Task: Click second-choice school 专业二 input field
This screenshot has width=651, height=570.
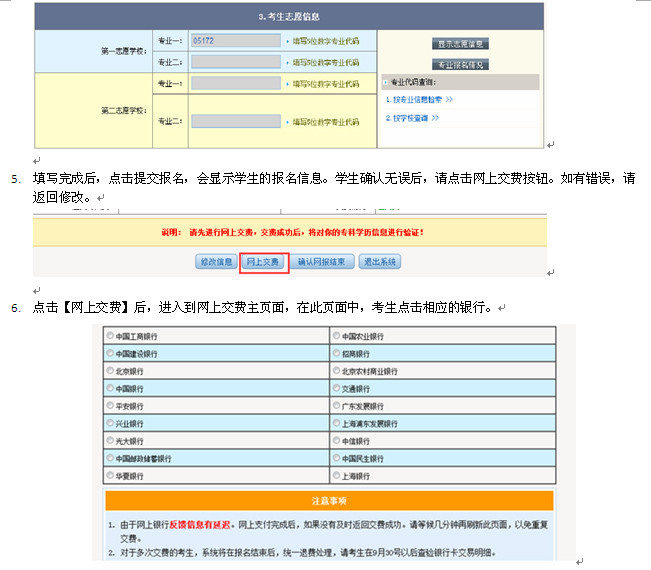Action: coord(235,121)
